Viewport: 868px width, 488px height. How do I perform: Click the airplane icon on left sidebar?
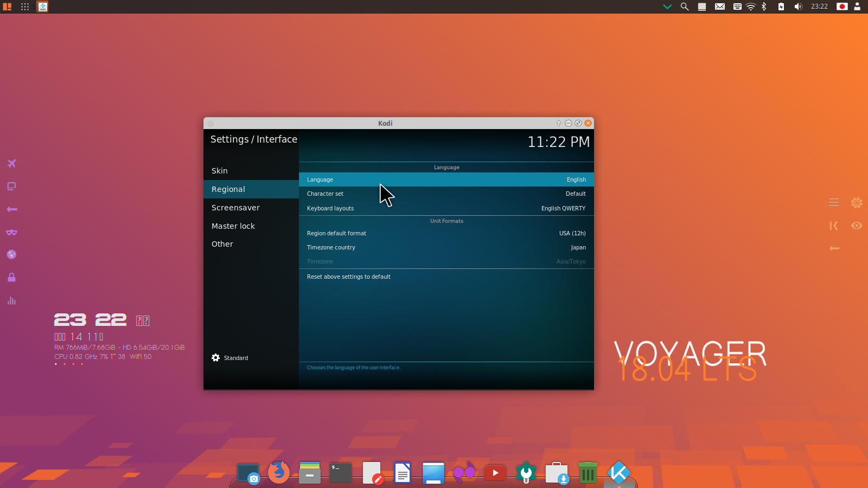click(x=11, y=163)
